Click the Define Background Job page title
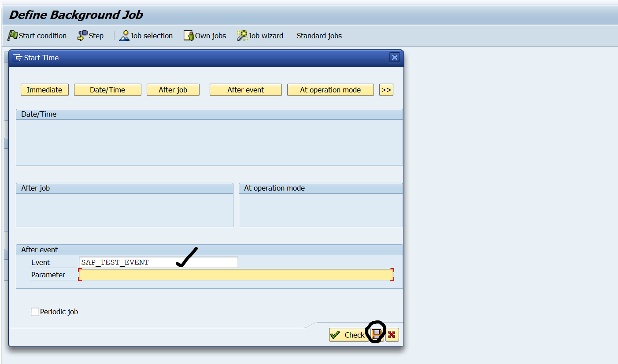Image resolution: width=618 pixels, height=364 pixels. [x=76, y=15]
